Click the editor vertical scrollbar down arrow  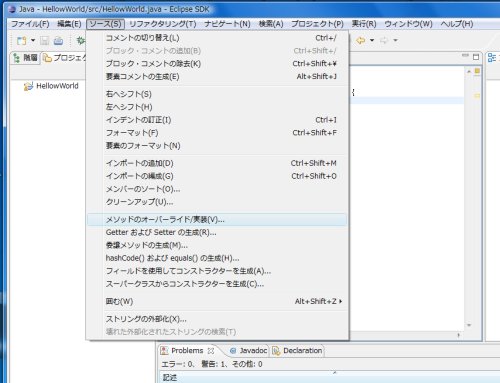pos(469,325)
